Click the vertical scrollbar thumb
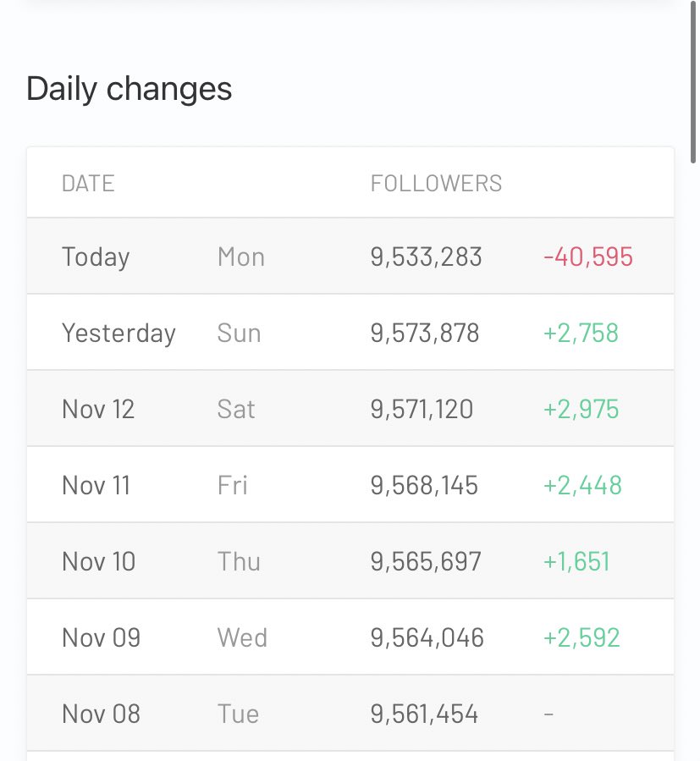 pyautogui.click(x=694, y=82)
